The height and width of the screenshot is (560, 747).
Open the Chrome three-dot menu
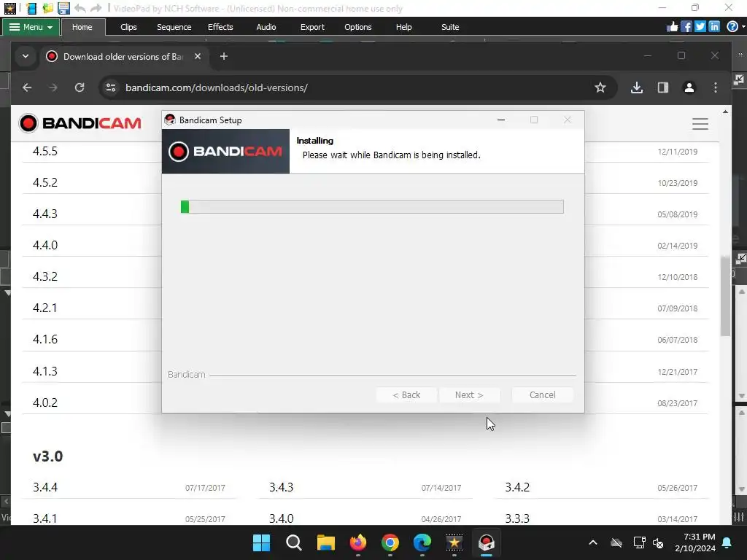[x=715, y=87]
